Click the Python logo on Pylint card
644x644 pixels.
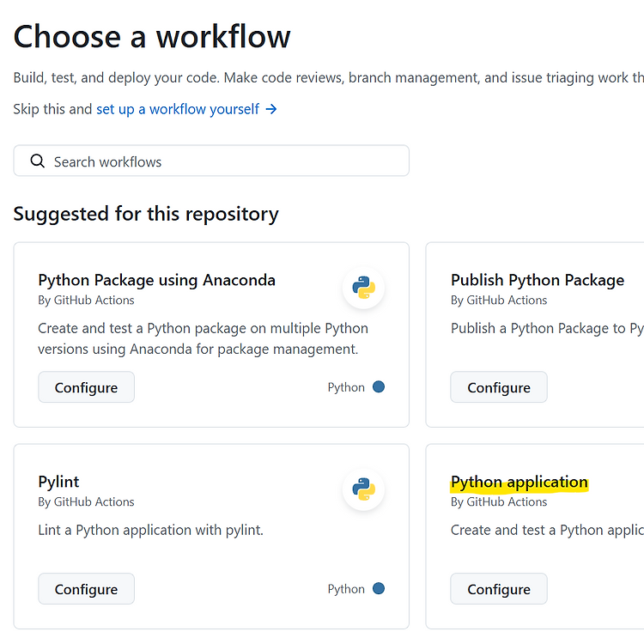(363, 489)
